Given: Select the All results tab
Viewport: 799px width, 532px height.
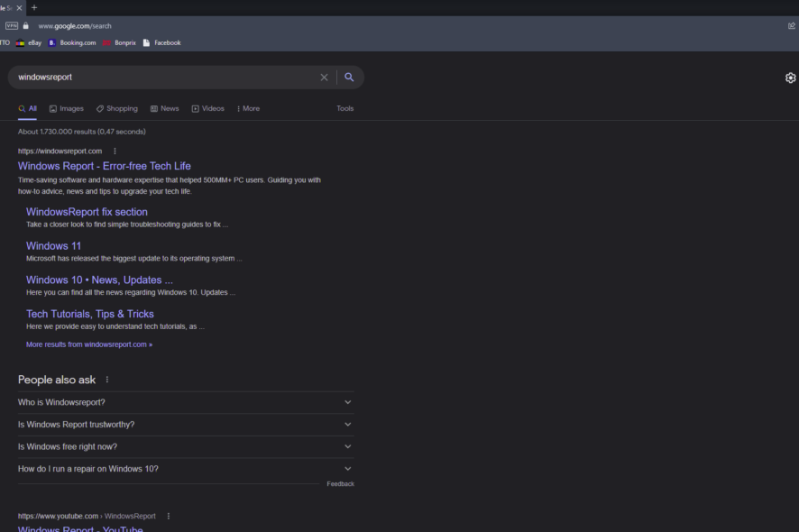Looking at the screenshot, I should point(28,108).
